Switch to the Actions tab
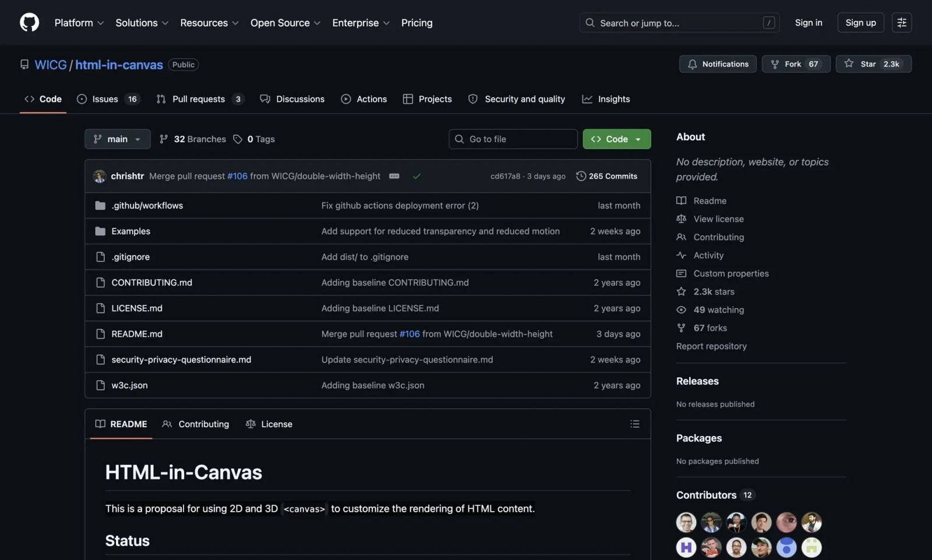This screenshot has height=560, width=932. (364, 99)
